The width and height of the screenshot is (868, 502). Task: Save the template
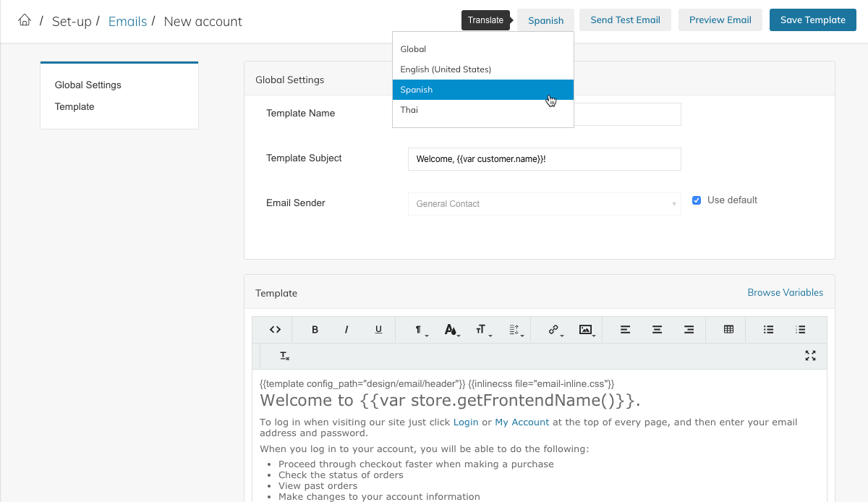(x=813, y=20)
